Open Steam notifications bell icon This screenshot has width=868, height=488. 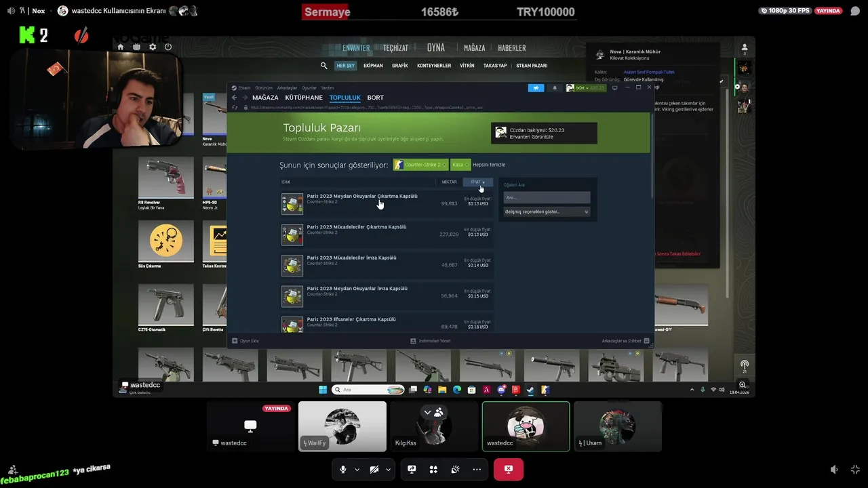click(x=555, y=87)
